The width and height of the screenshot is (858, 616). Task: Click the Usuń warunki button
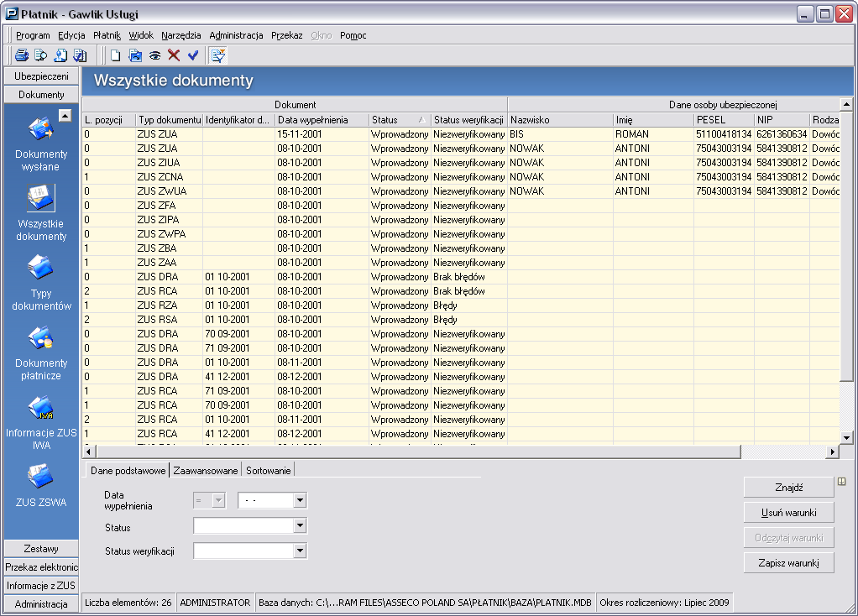tap(788, 513)
